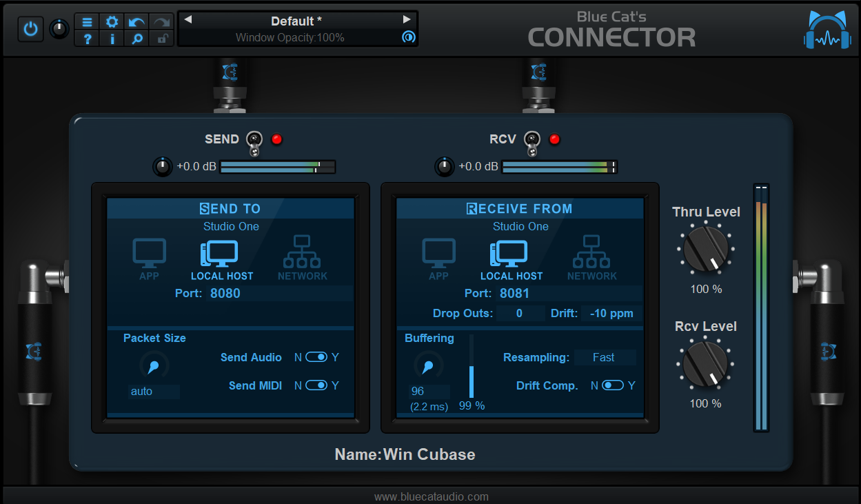Click the tall output level meter
861x504 pixels.
pos(761,308)
